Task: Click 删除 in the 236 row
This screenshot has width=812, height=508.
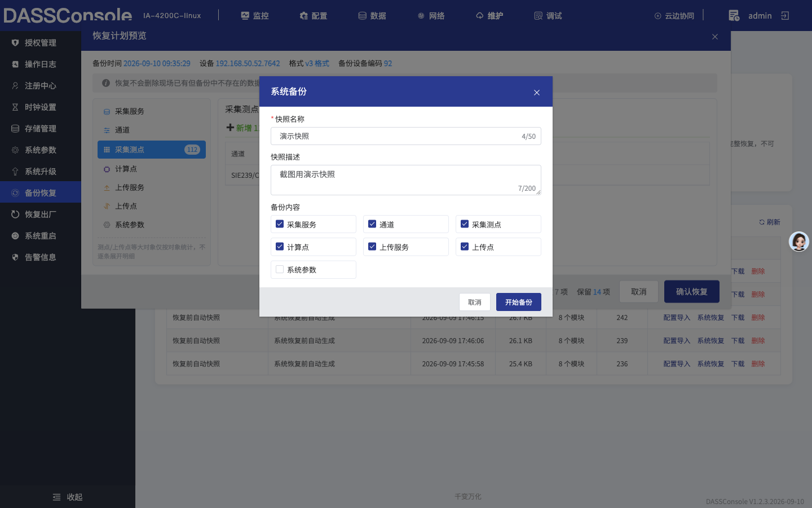Action: [x=758, y=364]
